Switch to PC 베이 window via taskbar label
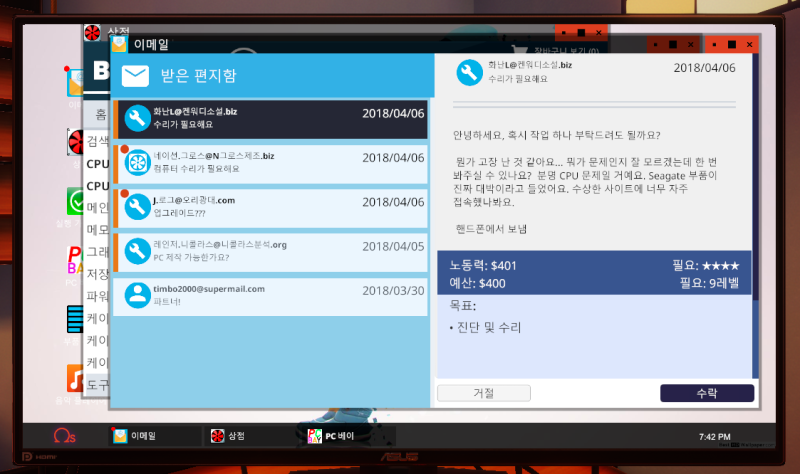Viewport: 800px width, 474px height. point(339,436)
